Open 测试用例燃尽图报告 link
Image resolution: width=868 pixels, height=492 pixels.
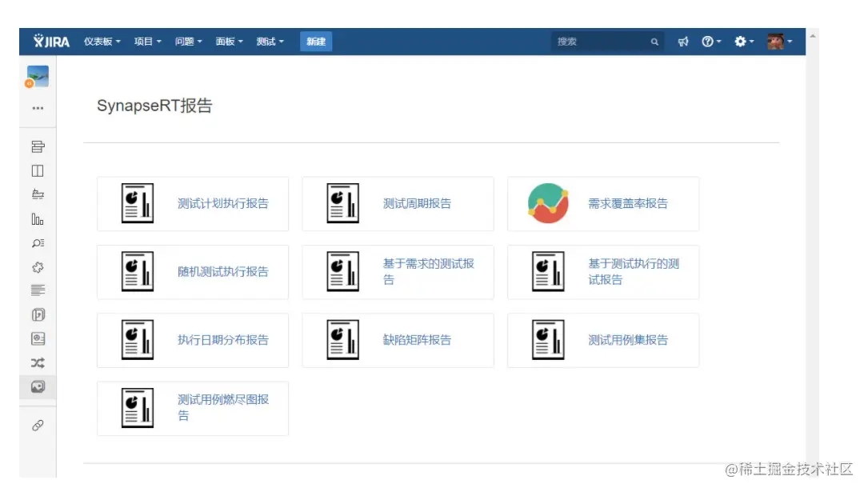coord(223,407)
